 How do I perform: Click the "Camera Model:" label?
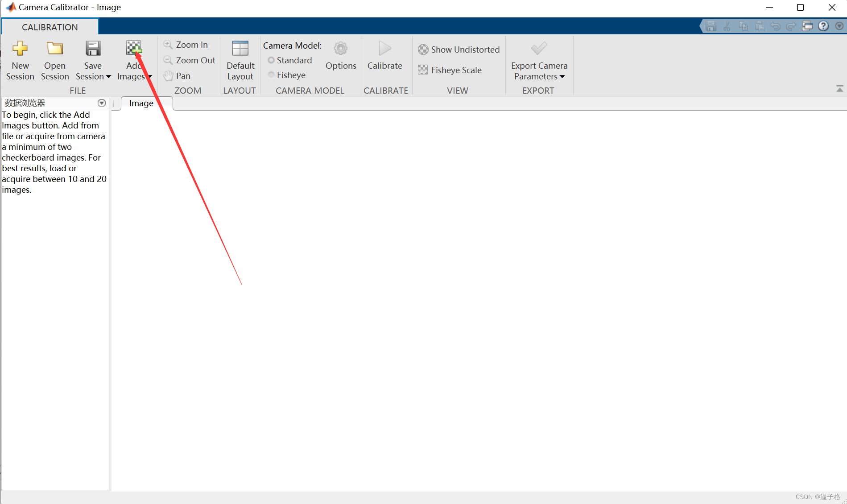(x=293, y=45)
